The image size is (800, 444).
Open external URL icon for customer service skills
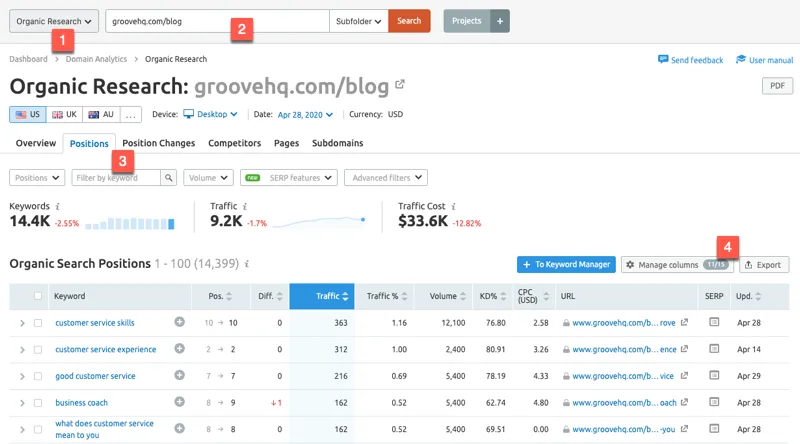[x=684, y=322]
